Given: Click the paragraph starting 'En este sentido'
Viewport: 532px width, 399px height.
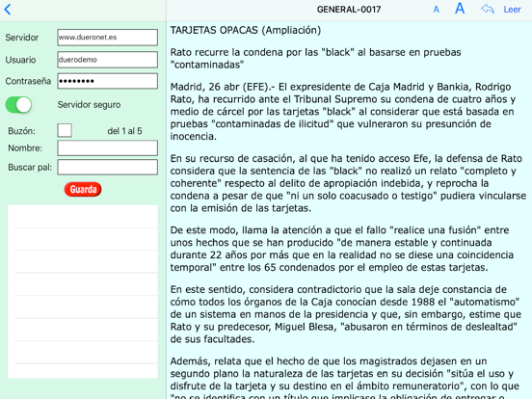Looking at the screenshot, I should pos(345,314).
